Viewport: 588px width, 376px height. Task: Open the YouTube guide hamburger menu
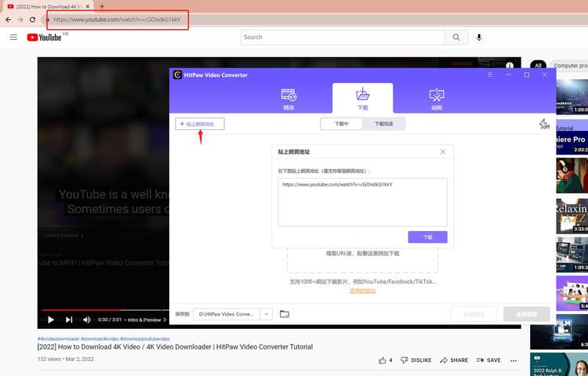13,37
